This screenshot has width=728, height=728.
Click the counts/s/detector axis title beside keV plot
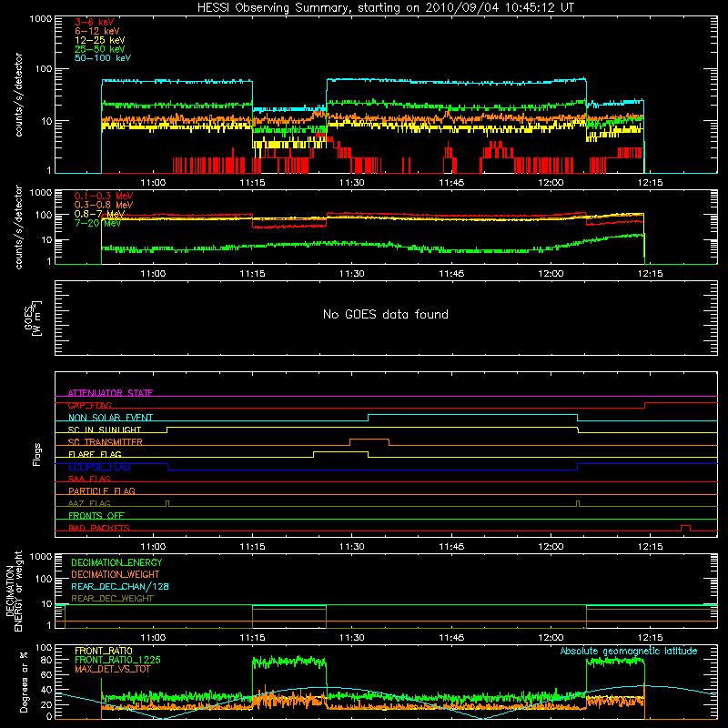(18, 95)
